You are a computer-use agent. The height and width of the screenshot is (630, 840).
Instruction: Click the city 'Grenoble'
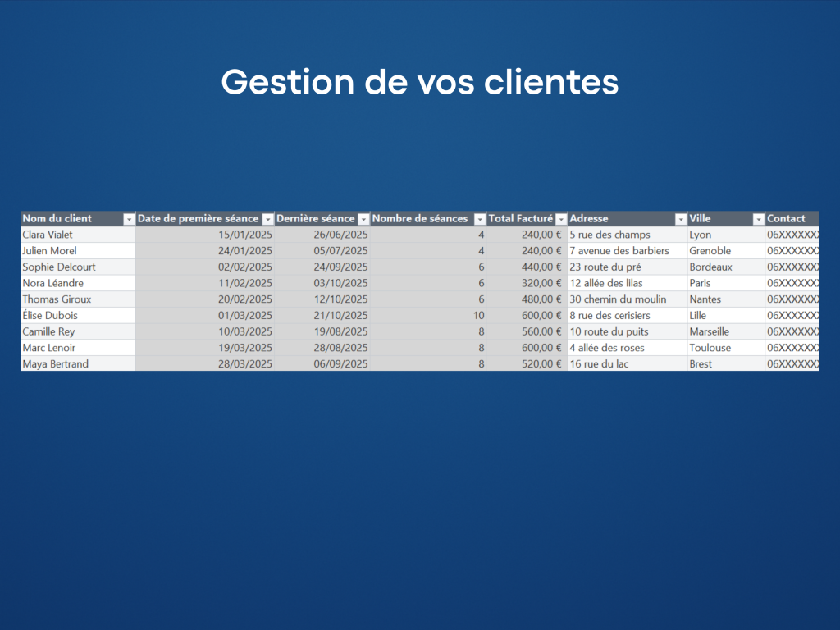pyautogui.click(x=710, y=251)
